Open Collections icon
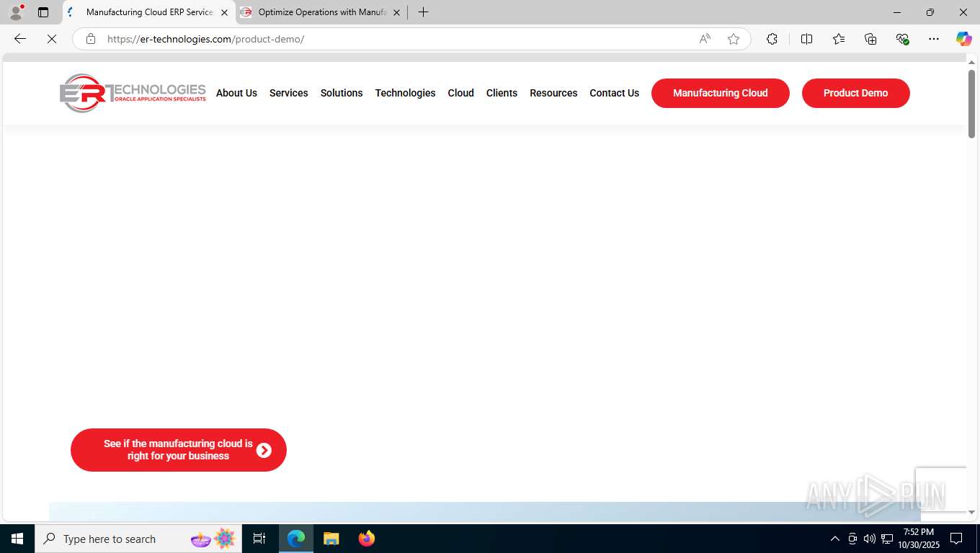980x553 pixels. pyautogui.click(x=870, y=39)
